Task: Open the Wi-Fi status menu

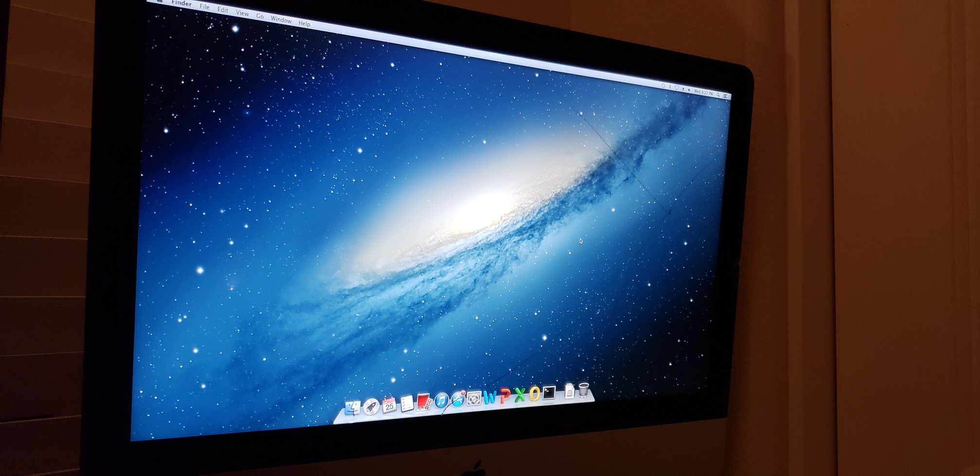Action: 677,88
